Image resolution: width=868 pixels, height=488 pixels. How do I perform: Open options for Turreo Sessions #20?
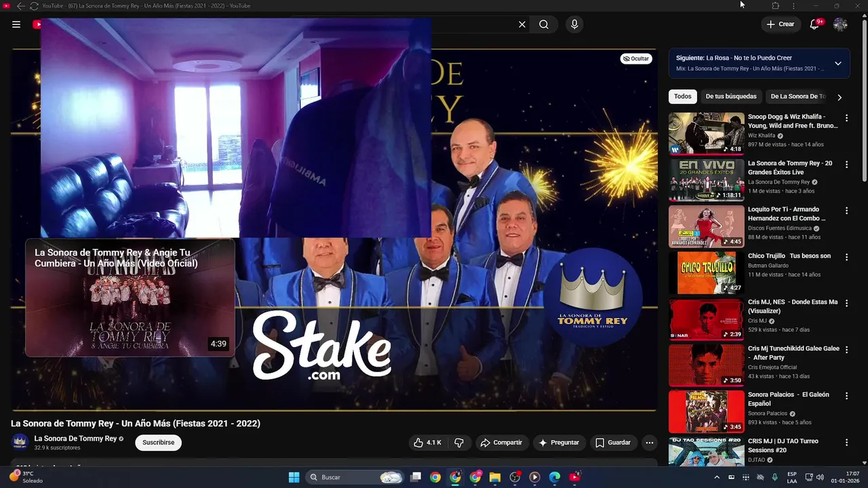coord(846,442)
